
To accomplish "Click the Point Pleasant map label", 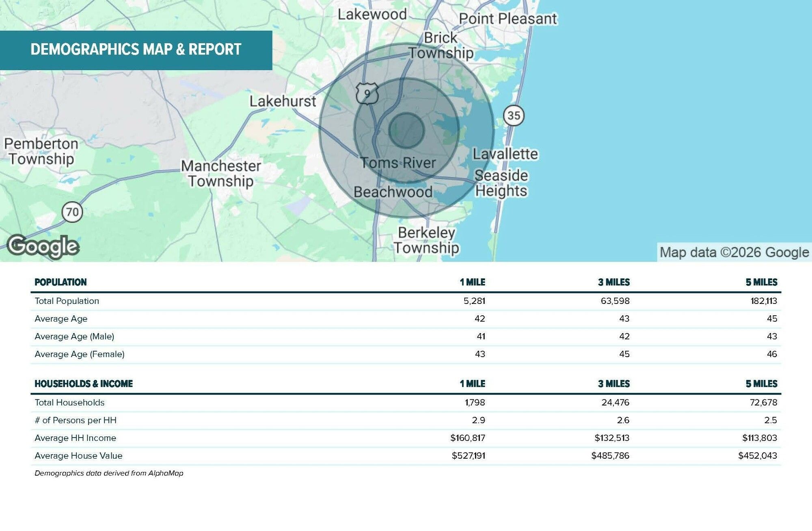I will [x=508, y=19].
